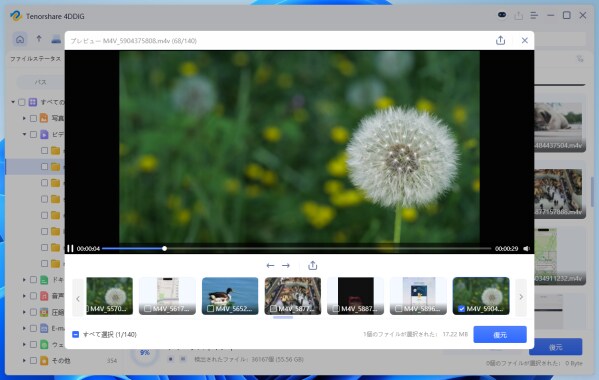Click the export icon in preview header
The height and width of the screenshot is (380, 599).
point(500,40)
